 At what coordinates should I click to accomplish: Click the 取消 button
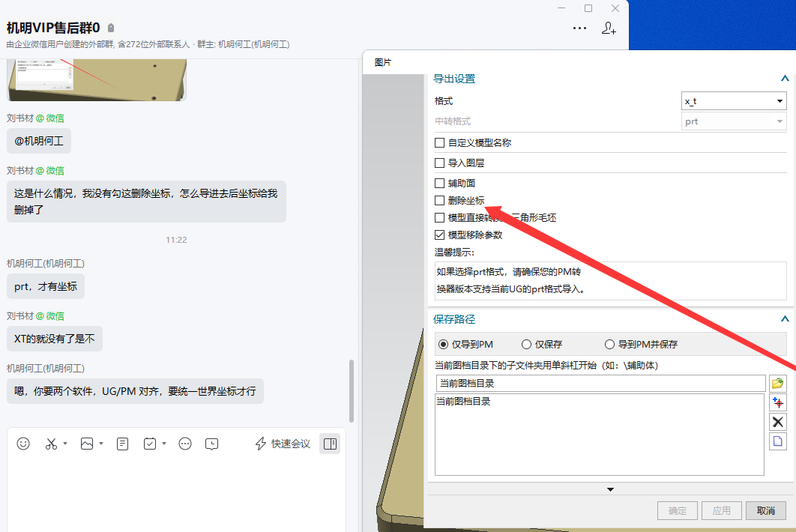[766, 511]
